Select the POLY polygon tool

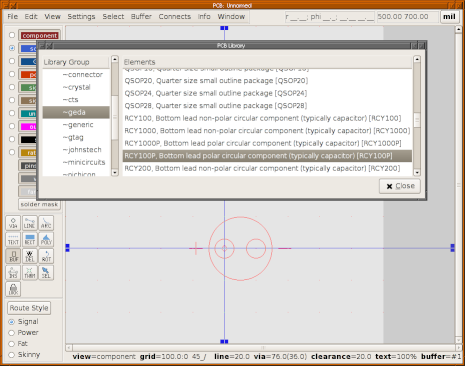click(x=46, y=239)
